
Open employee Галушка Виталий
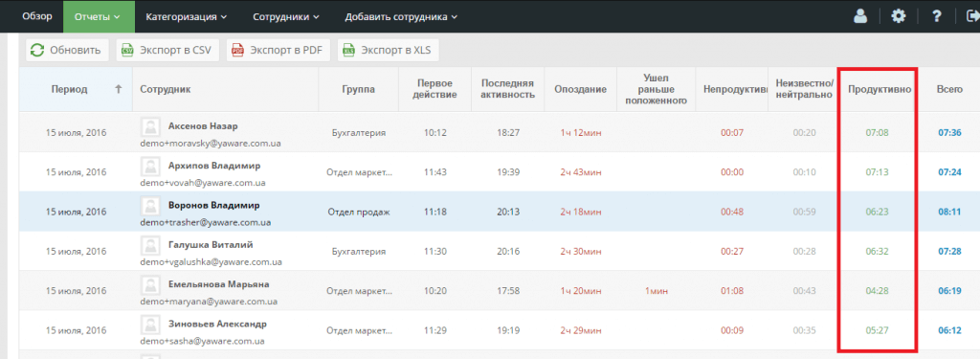[x=211, y=244]
